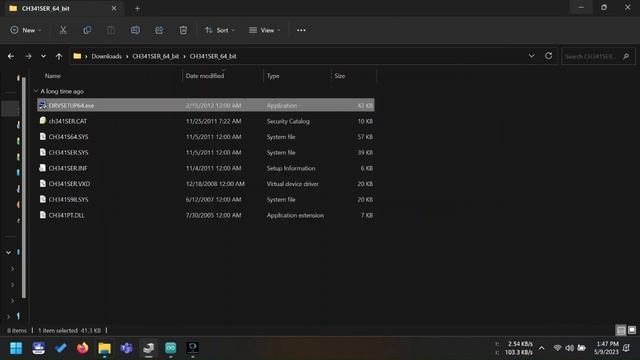Select CH341SER.INF file
640x360 pixels.
coord(206,168)
